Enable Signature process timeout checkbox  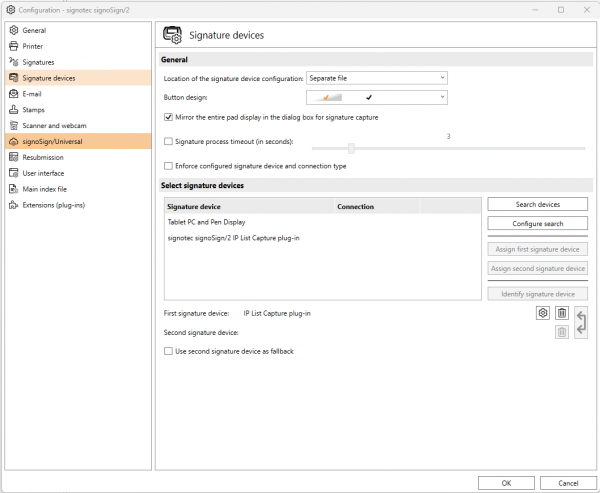coord(168,142)
